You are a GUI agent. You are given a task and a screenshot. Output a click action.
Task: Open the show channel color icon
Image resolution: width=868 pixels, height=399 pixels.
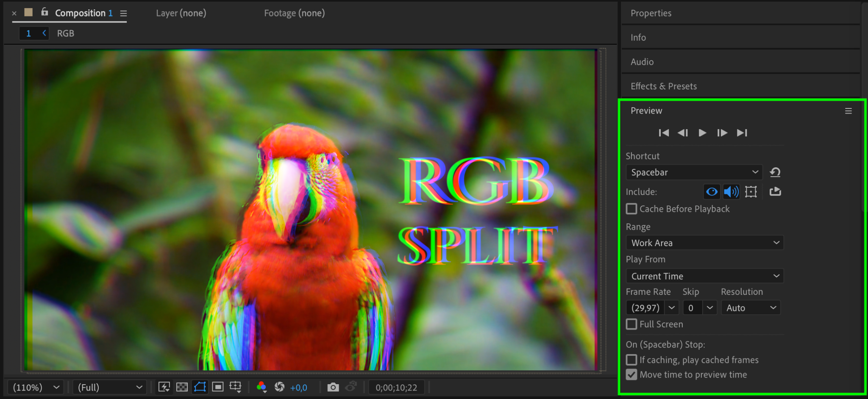262,387
